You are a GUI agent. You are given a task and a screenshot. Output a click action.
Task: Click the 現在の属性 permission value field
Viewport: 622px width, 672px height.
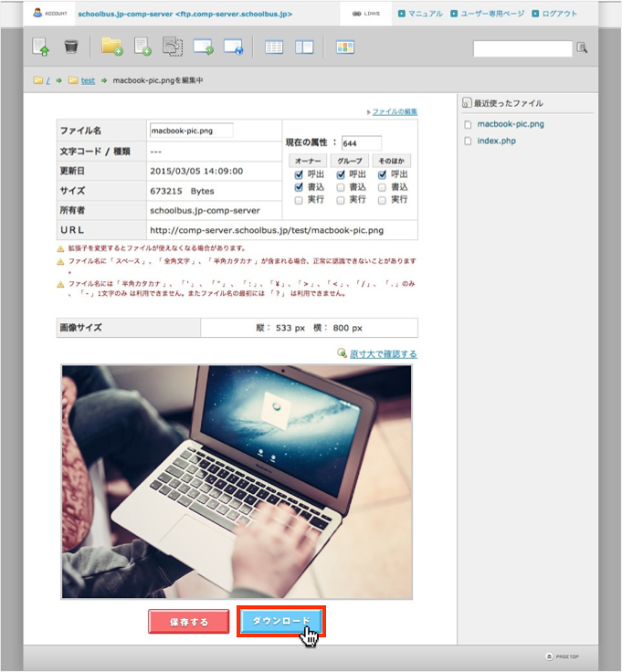pos(362,143)
